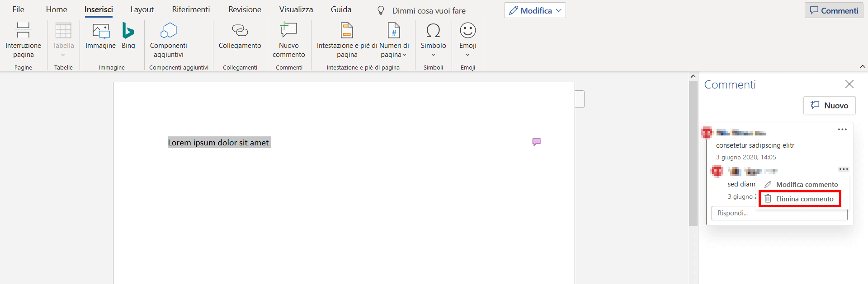Click the highlighted Lorem ipsum dolor sit amet text
Image resolution: width=868 pixels, height=284 pixels.
tap(219, 143)
